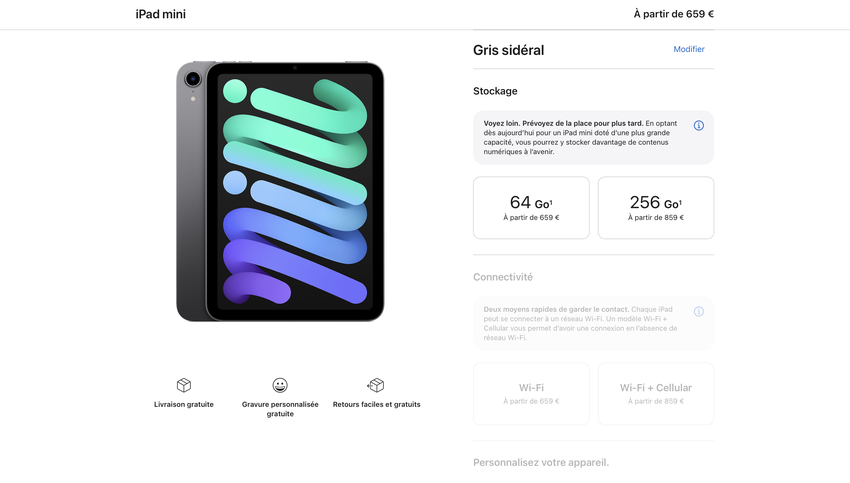Click the Modifier link beside Gris sidéral
This screenshot has height=483, width=850.
pyautogui.click(x=689, y=49)
